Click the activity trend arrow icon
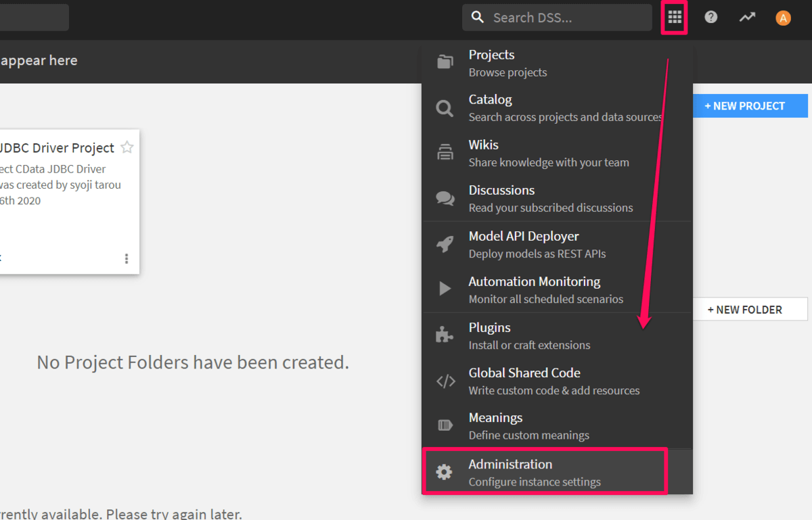 [x=747, y=18]
